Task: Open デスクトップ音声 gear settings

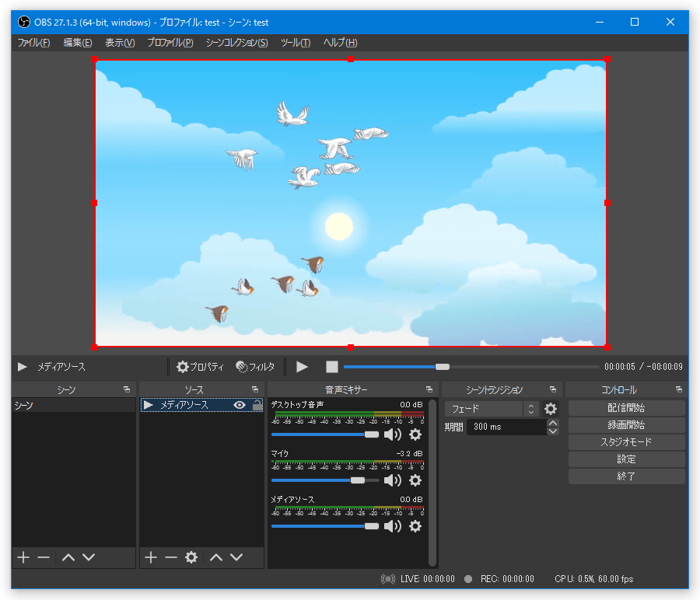Action: [415, 434]
